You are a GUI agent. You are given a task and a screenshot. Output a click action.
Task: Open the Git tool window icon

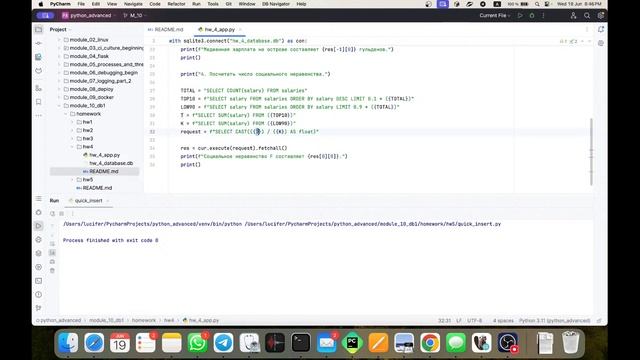pyautogui.click(x=38, y=308)
